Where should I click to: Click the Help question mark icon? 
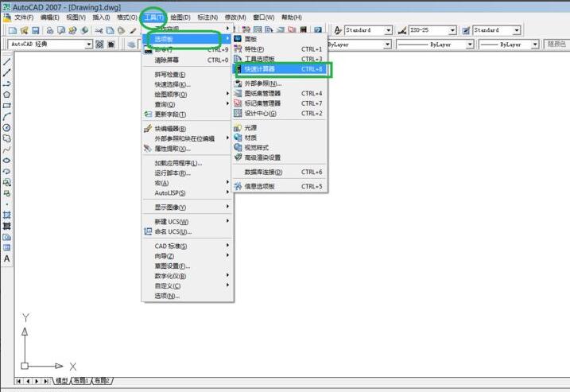pos(318,30)
